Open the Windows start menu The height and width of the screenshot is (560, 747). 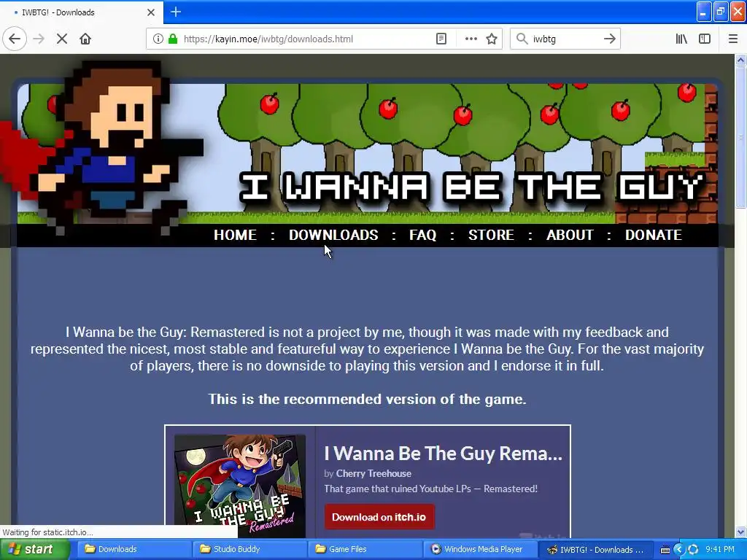click(34, 550)
